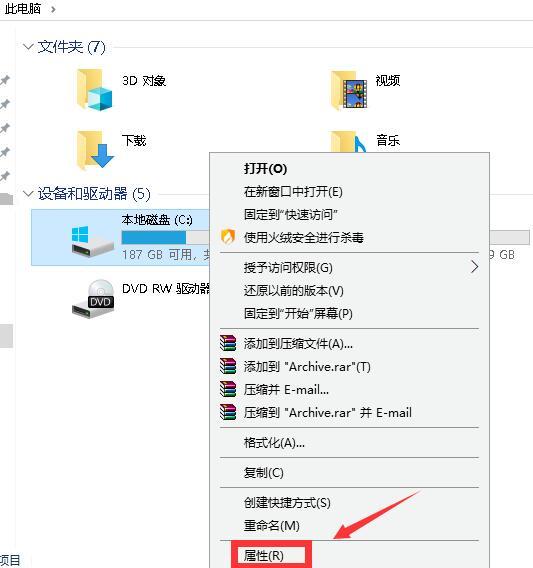Click the 下载 folder label
The height and width of the screenshot is (568, 533).
pyautogui.click(x=134, y=141)
